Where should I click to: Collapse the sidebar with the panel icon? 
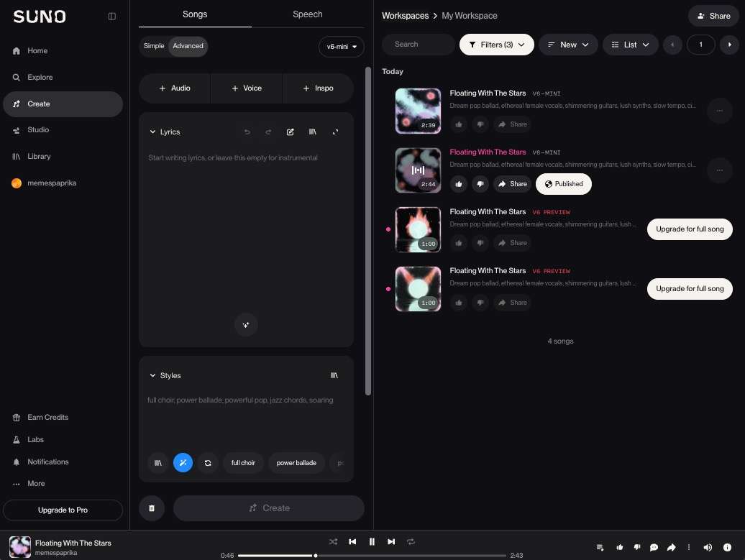[111, 17]
